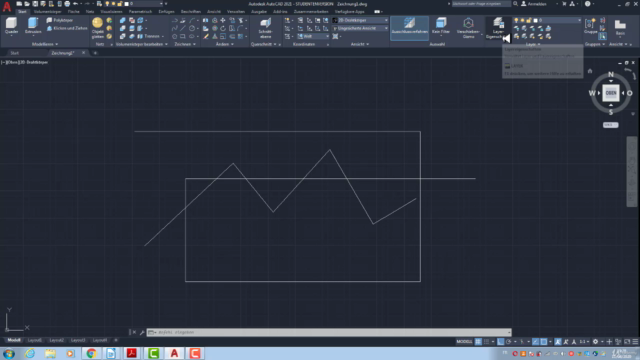The width and height of the screenshot is (640, 360).
Task: Open the layer dropdown in Layer panel
Action: tap(548, 20)
